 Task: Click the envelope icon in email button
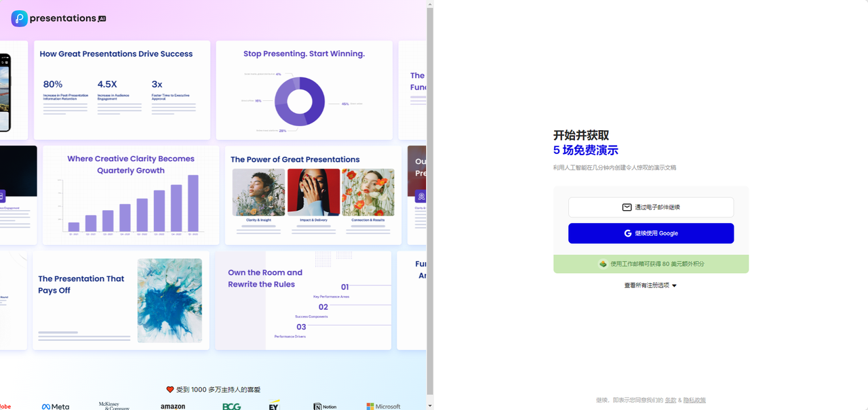click(x=627, y=207)
